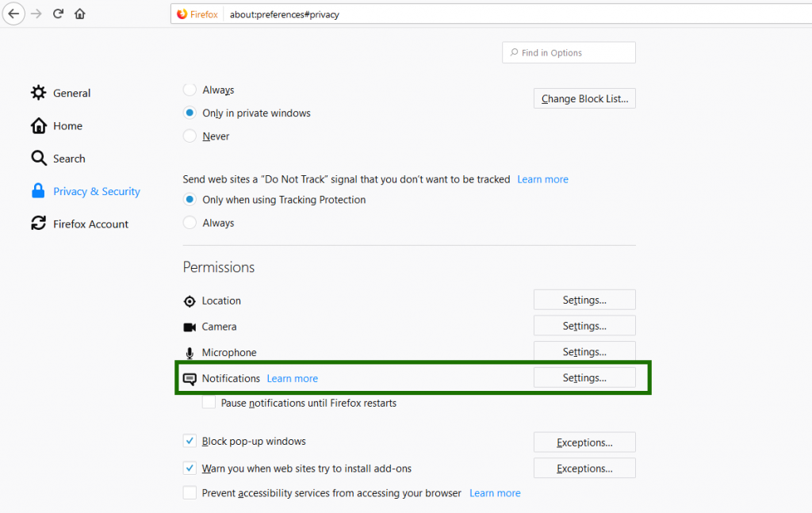Select Only in private windows option
This screenshot has height=513, width=812.
point(189,113)
